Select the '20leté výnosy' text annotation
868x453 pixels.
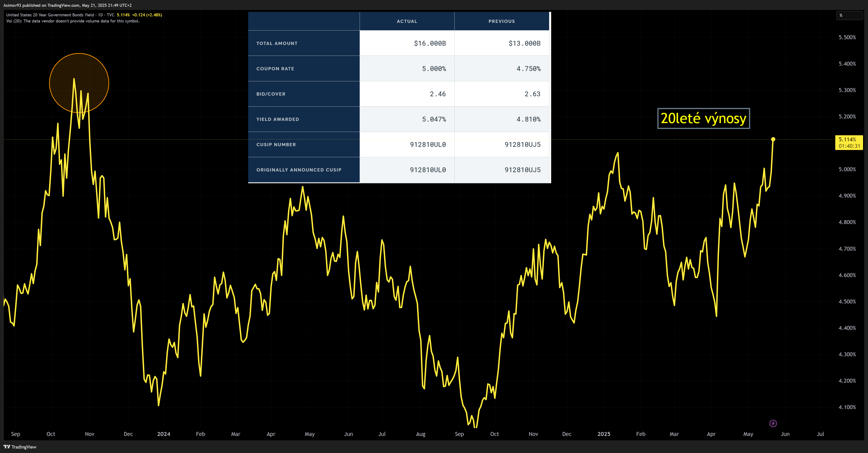tap(703, 118)
